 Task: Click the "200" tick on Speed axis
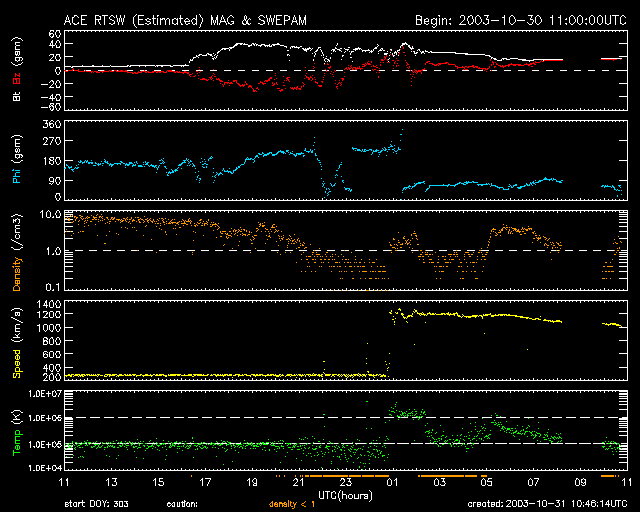(x=52, y=376)
